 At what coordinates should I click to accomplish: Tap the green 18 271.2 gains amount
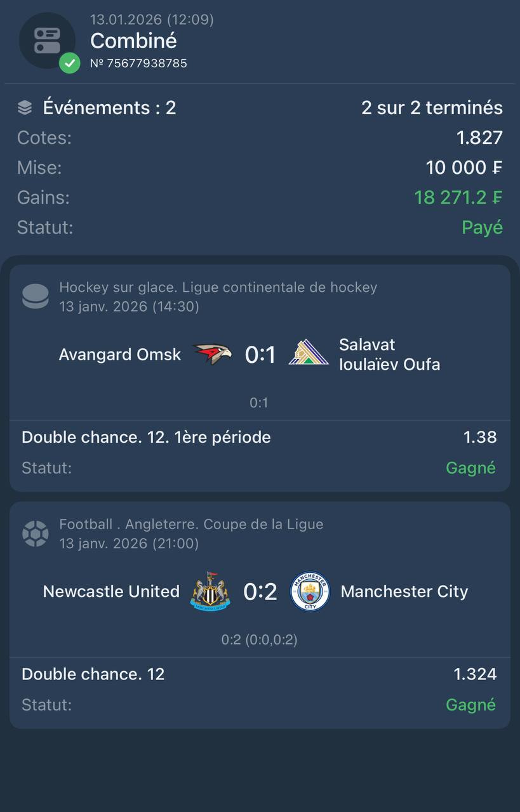pyautogui.click(x=458, y=197)
